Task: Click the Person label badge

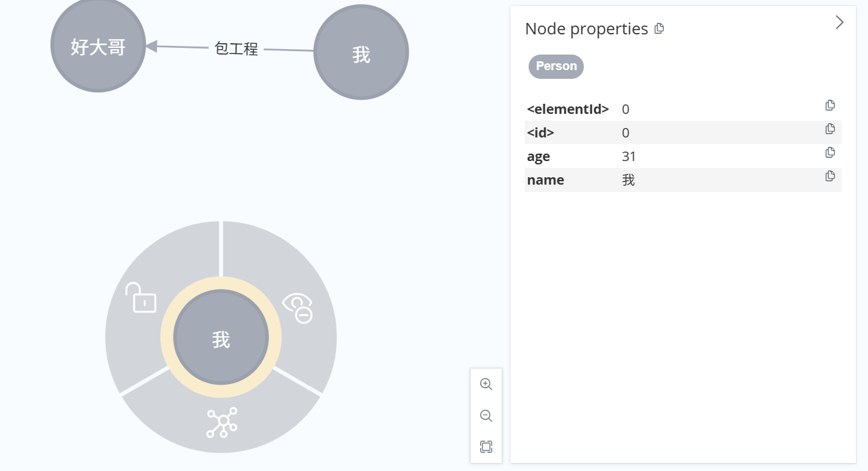Action: tap(556, 66)
